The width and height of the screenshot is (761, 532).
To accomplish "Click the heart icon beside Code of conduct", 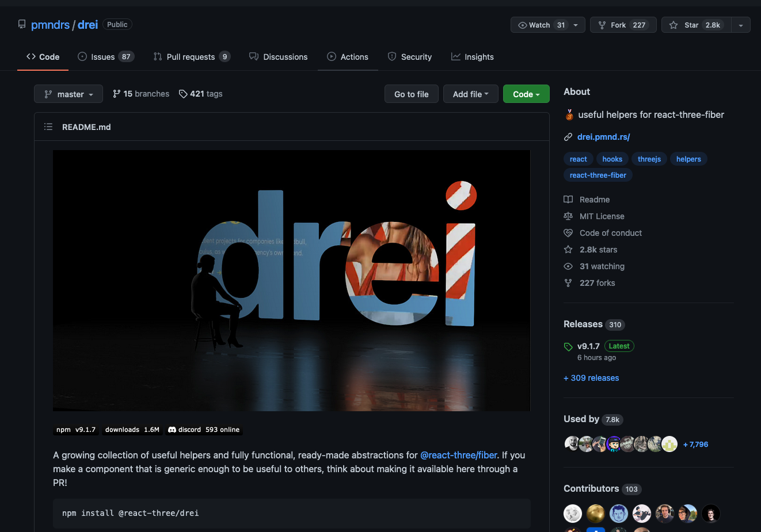I will coord(568,233).
